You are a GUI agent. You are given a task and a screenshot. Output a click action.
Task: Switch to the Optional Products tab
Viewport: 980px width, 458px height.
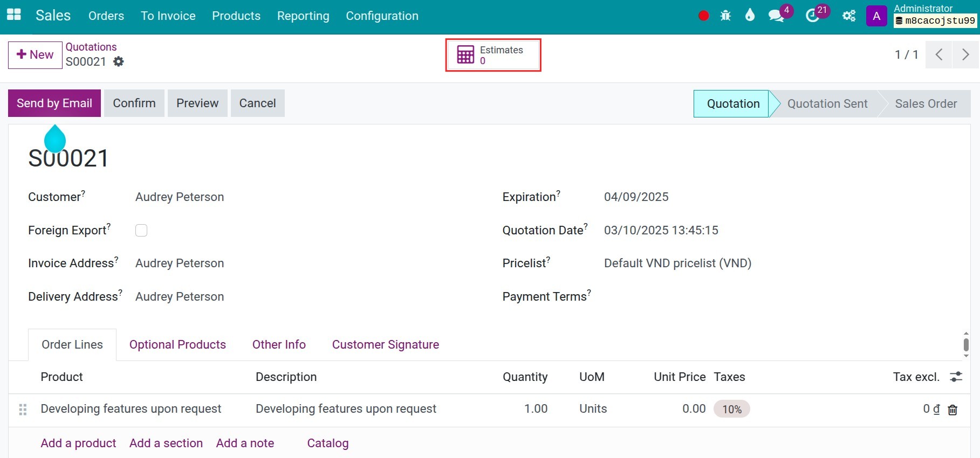tap(177, 345)
